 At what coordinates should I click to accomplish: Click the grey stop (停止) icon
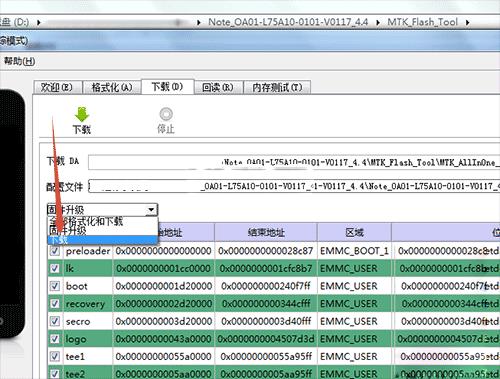pos(166,114)
